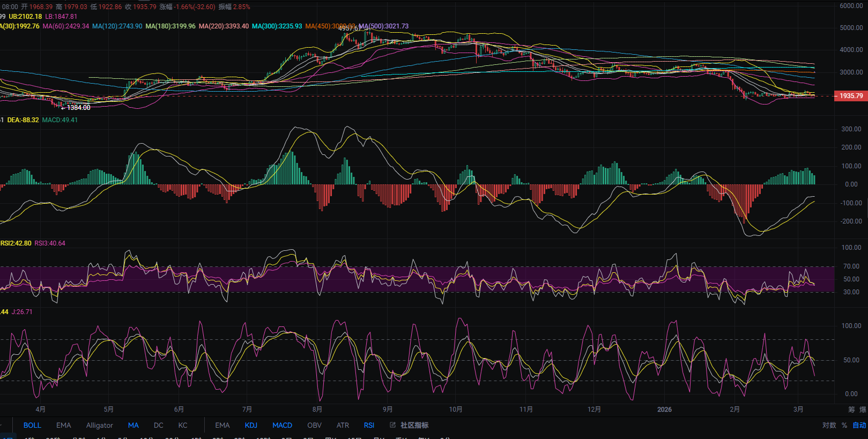Open the 筹 chip distribution panel

[851, 410]
